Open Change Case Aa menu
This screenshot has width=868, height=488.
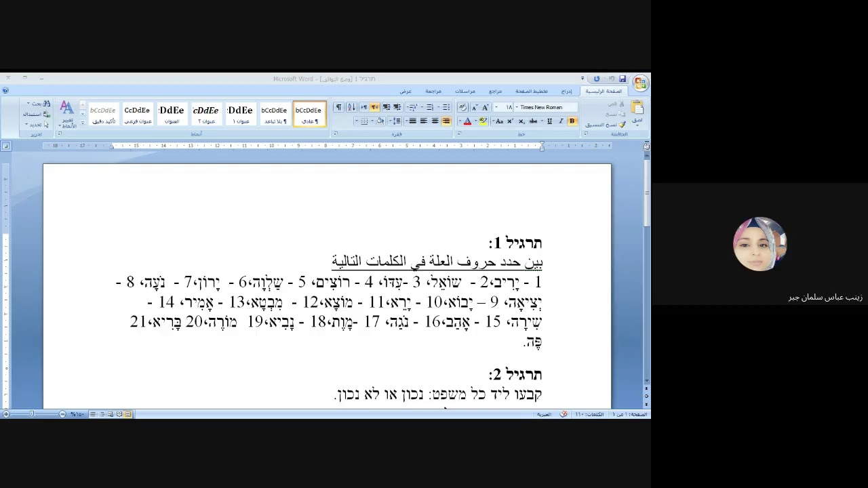coord(499,121)
